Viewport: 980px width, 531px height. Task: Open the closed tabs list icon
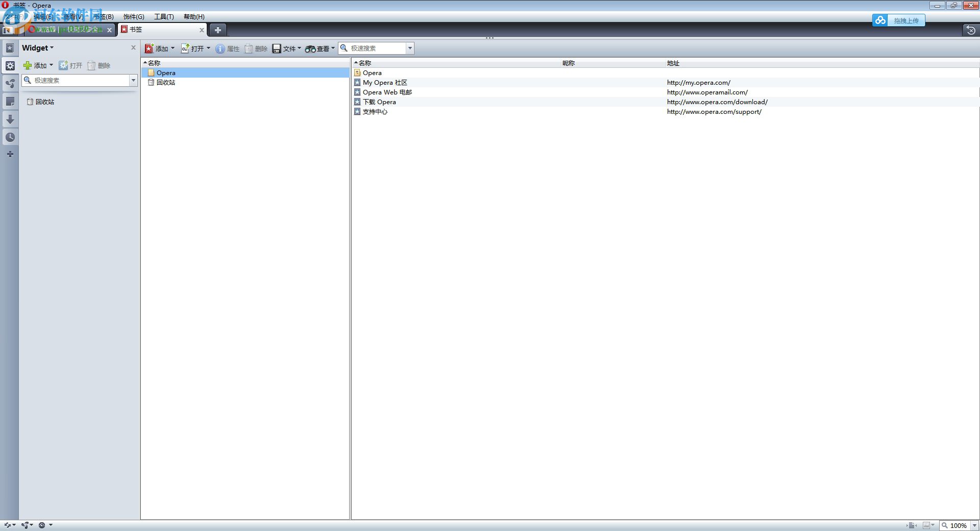tap(970, 30)
